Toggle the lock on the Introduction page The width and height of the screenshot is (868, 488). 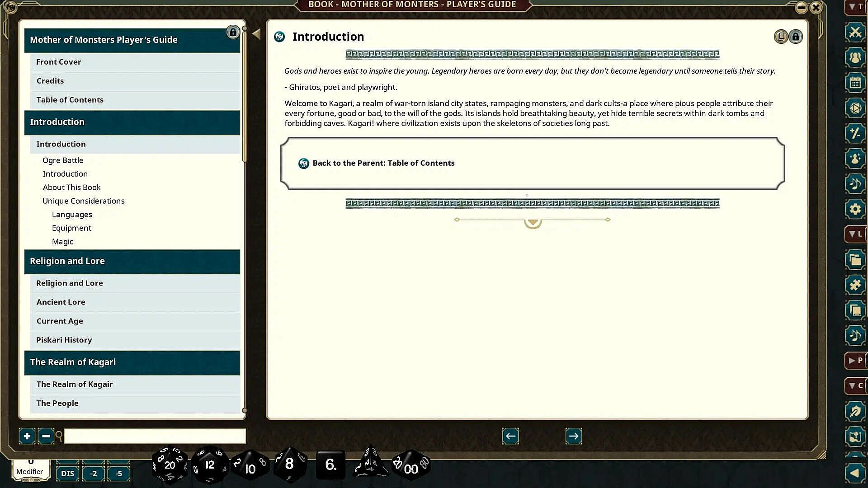pos(796,37)
